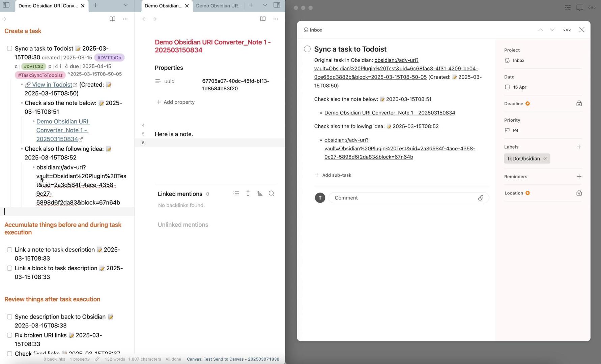Change the P4 priority
Image resolution: width=601 pixels, height=364 pixels.
pos(543,130)
